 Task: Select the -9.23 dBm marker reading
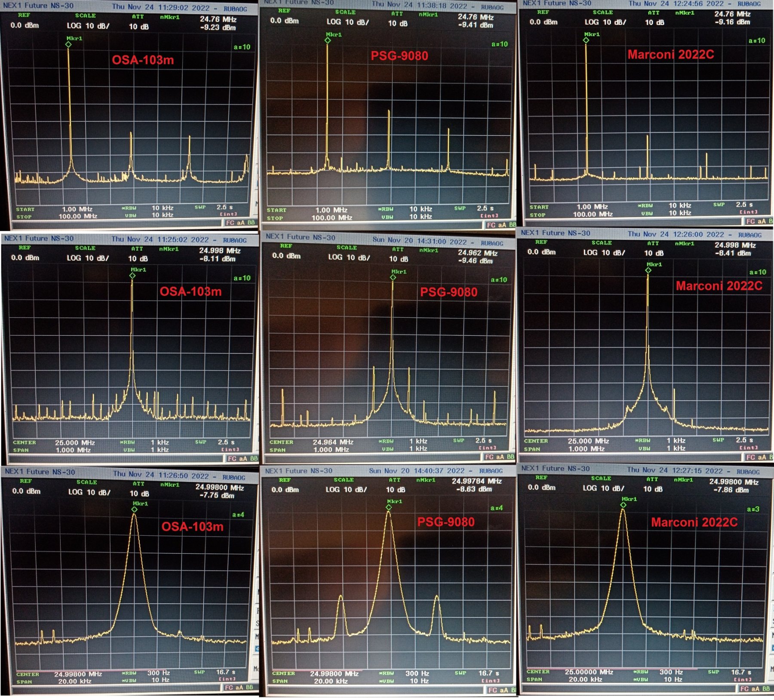coord(218,28)
